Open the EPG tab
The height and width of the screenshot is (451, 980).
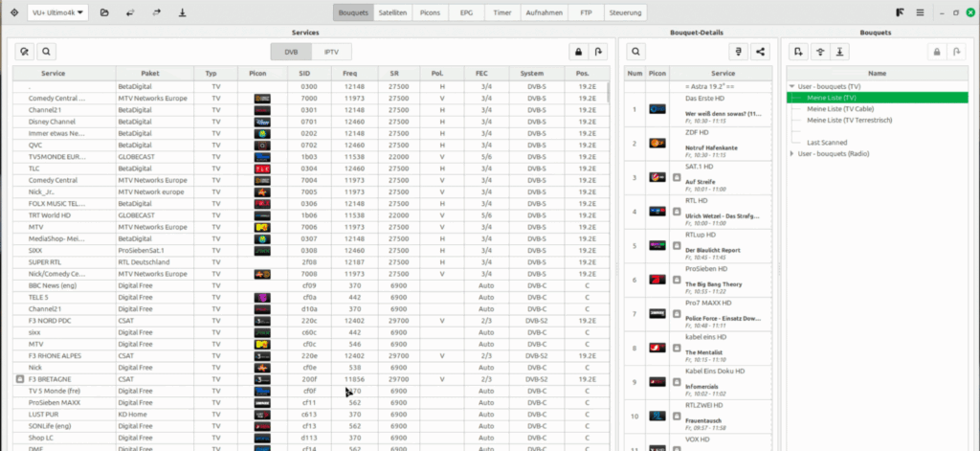(x=468, y=12)
